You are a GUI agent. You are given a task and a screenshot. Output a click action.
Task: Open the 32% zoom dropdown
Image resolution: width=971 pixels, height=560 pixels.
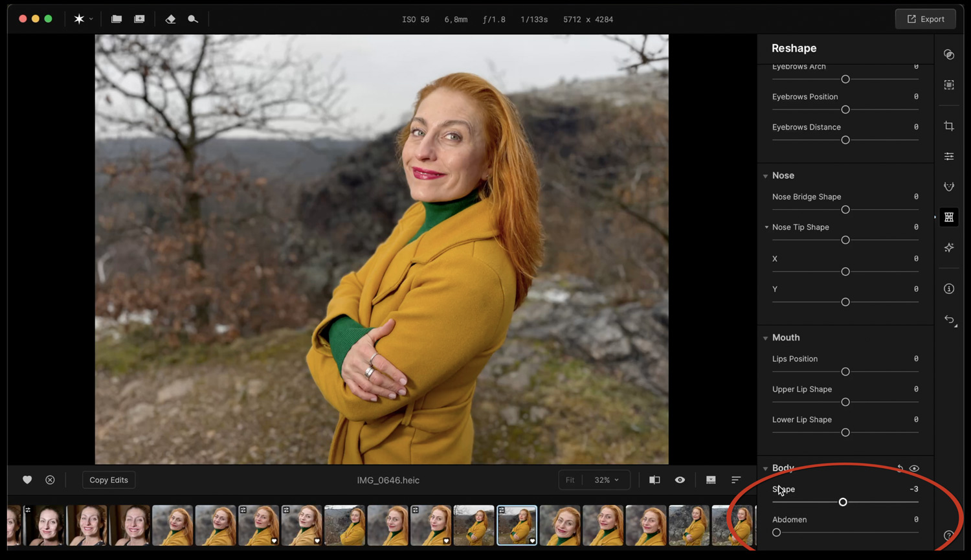[x=607, y=480]
